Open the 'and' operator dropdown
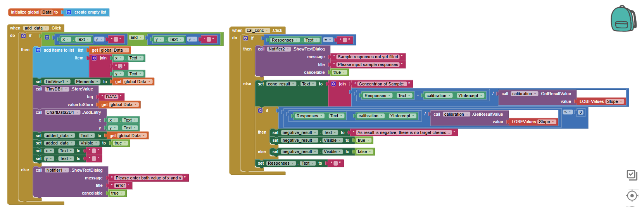This screenshot has width=644, height=207. click(136, 37)
